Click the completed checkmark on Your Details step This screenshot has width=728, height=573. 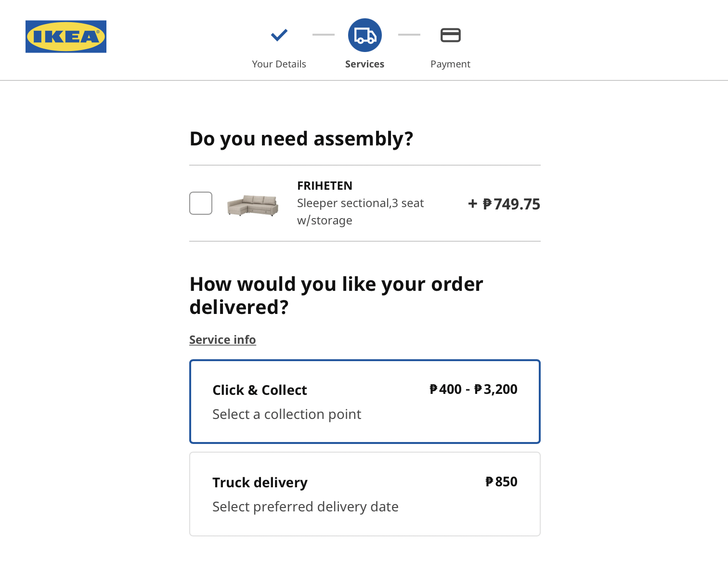pos(279,35)
